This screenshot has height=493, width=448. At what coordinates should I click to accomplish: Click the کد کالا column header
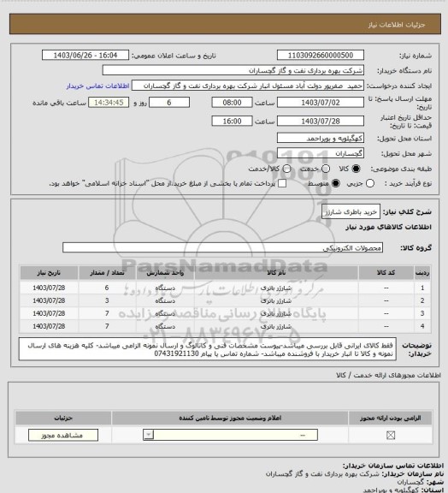click(x=386, y=273)
